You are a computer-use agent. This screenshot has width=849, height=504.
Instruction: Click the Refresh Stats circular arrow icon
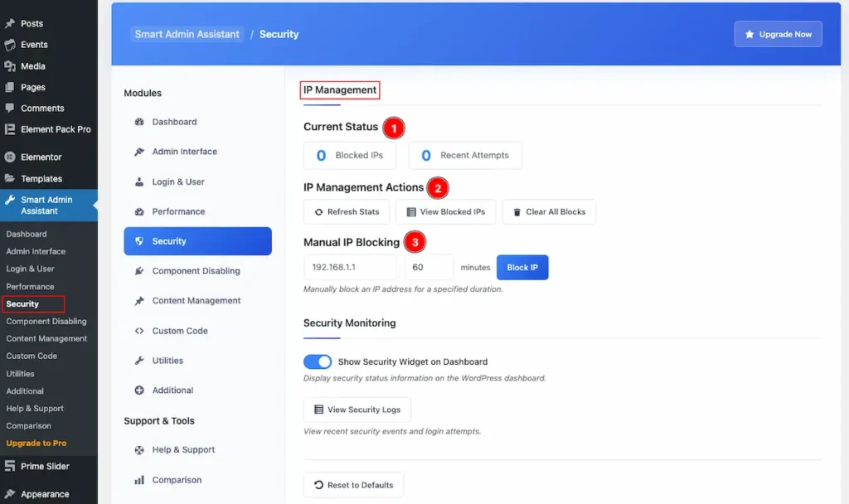319,212
